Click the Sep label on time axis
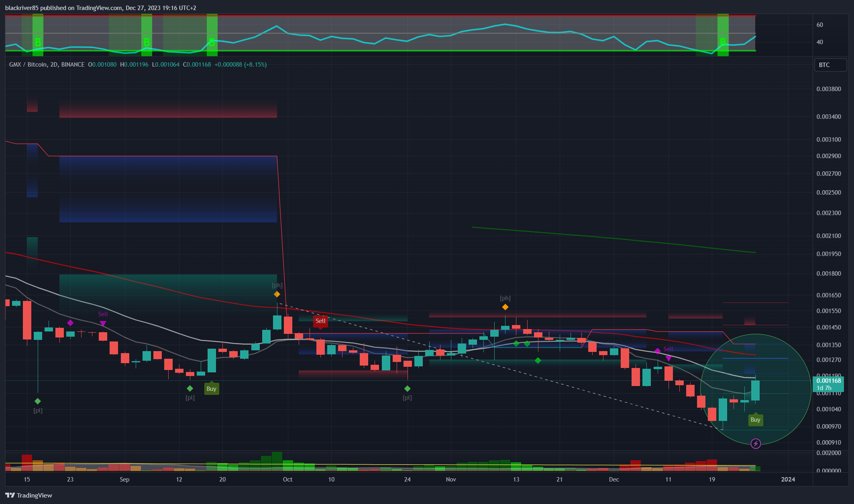 124,480
